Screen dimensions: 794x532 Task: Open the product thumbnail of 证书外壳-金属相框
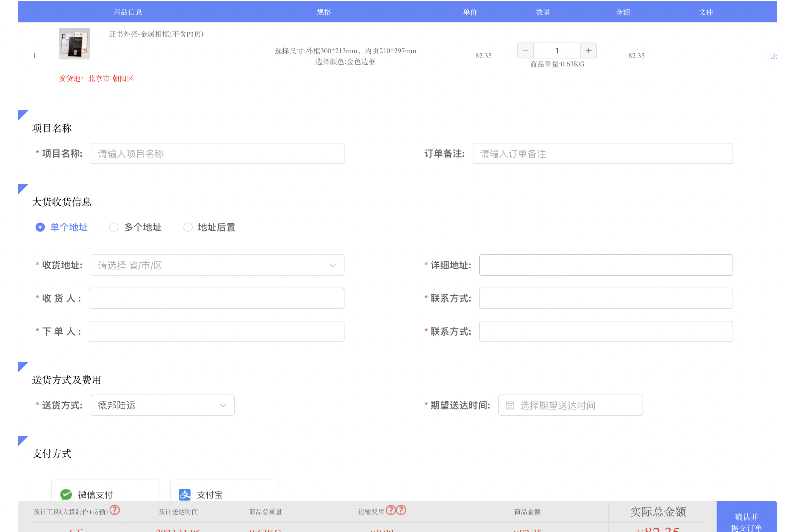click(x=74, y=44)
